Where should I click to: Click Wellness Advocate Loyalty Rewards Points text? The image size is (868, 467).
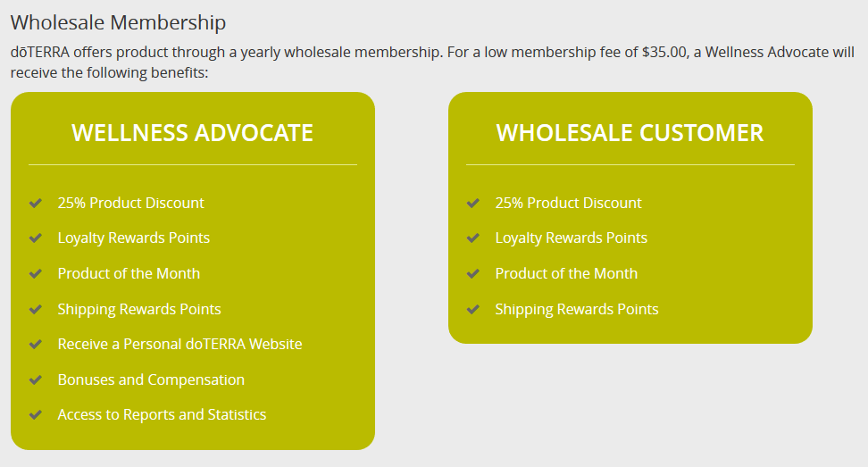click(x=134, y=238)
